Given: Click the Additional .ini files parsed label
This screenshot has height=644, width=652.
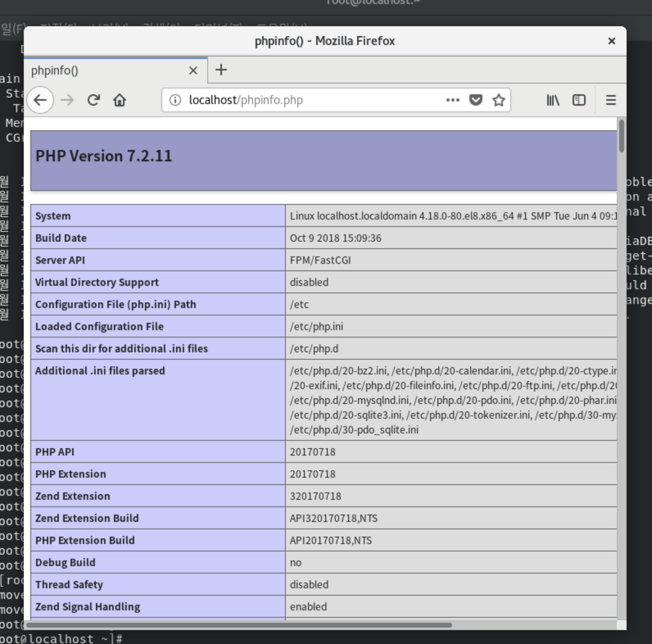Looking at the screenshot, I should [100, 371].
